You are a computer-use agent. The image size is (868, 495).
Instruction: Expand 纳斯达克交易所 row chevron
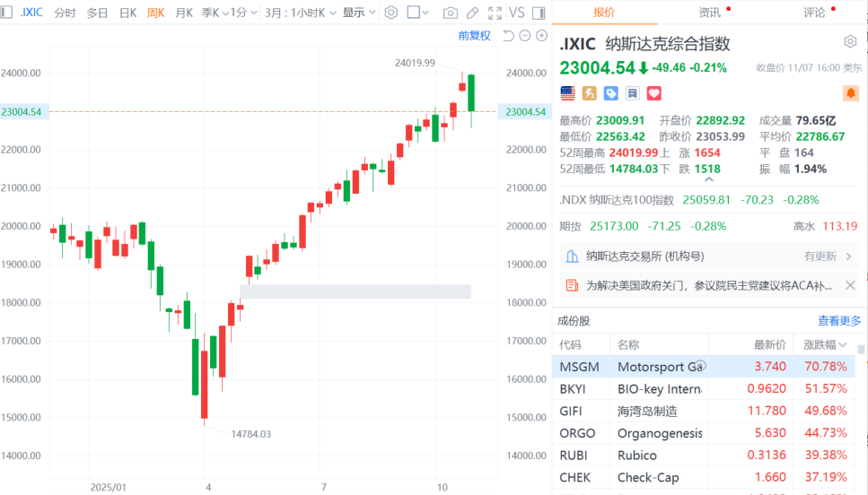848,256
